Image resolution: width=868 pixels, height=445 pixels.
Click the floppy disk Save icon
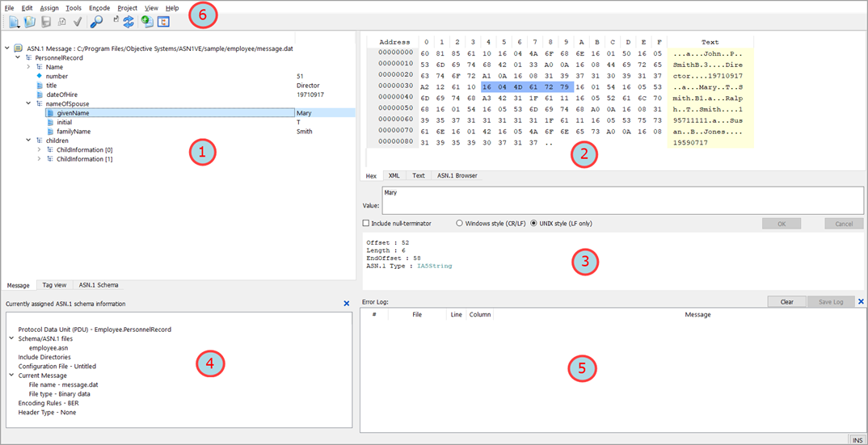point(46,22)
